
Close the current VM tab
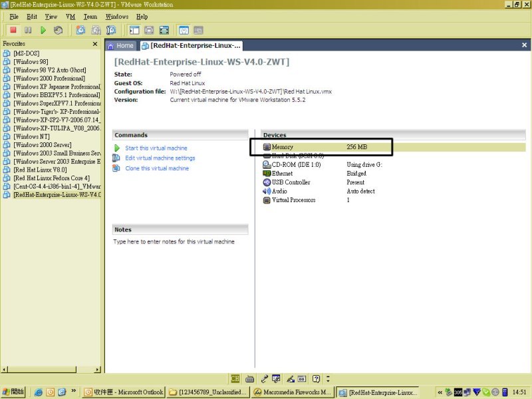524,45
